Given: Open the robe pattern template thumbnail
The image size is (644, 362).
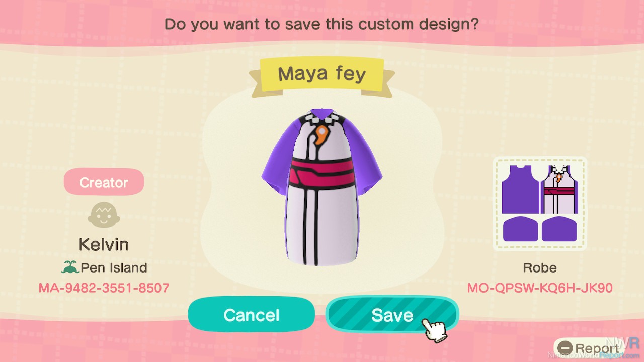Looking at the screenshot, I should 540,204.
